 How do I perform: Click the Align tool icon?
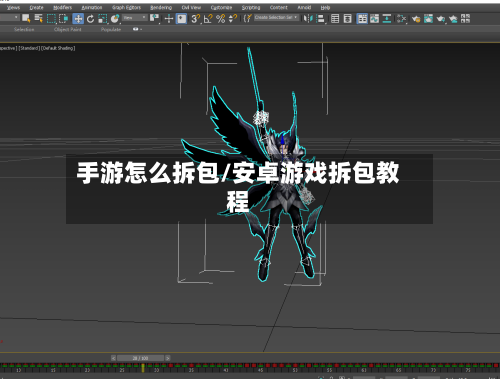tap(320, 19)
